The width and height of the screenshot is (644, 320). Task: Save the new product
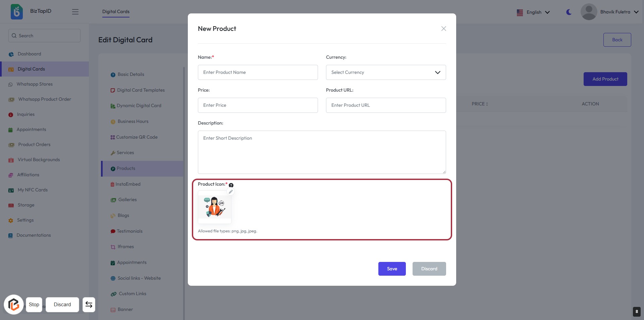click(x=392, y=269)
